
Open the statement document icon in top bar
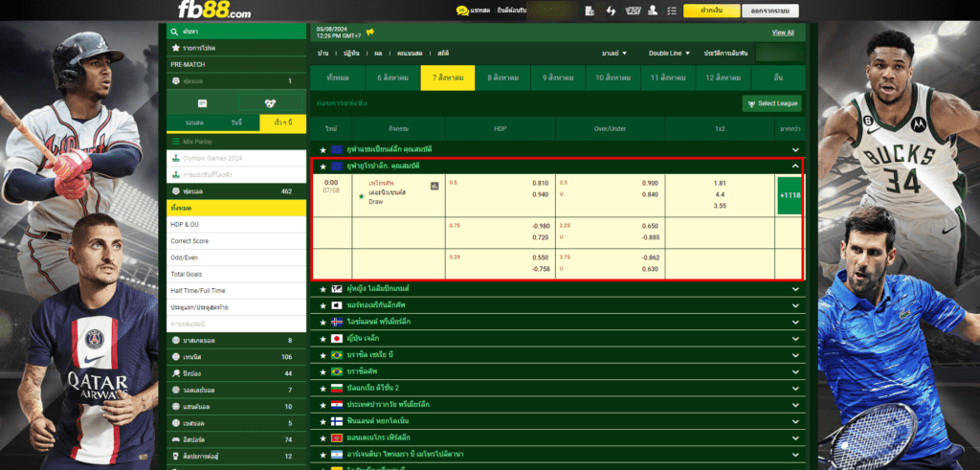(x=590, y=11)
